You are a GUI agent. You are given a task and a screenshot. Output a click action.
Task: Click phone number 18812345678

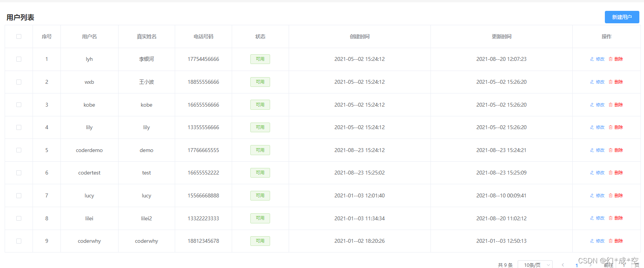click(203, 241)
